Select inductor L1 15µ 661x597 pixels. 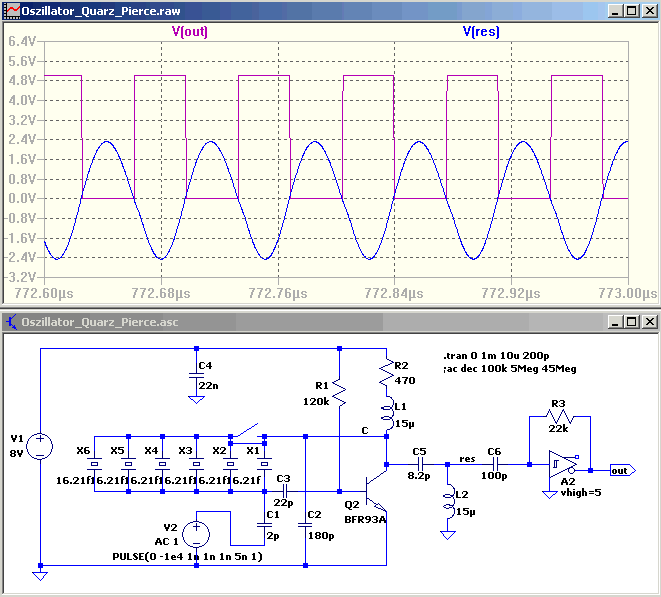point(387,414)
